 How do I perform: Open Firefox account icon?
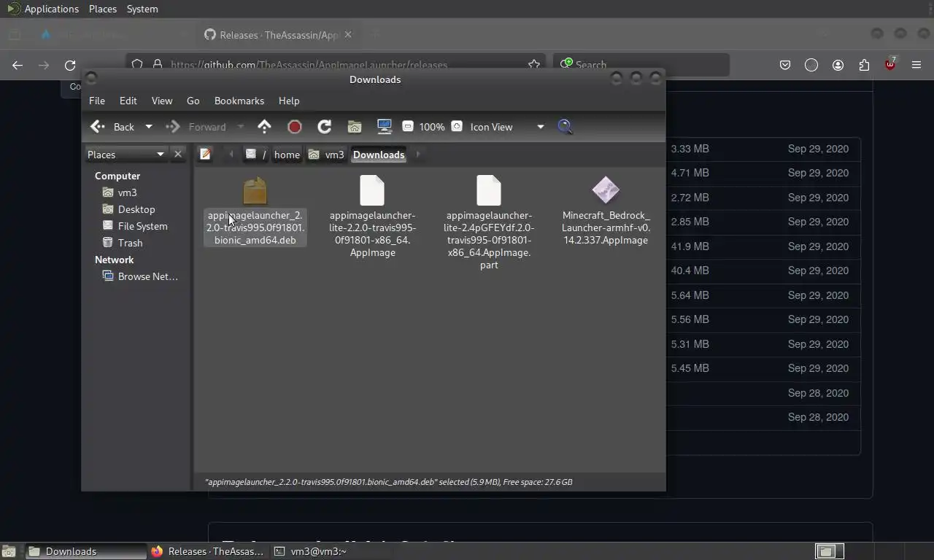point(838,65)
